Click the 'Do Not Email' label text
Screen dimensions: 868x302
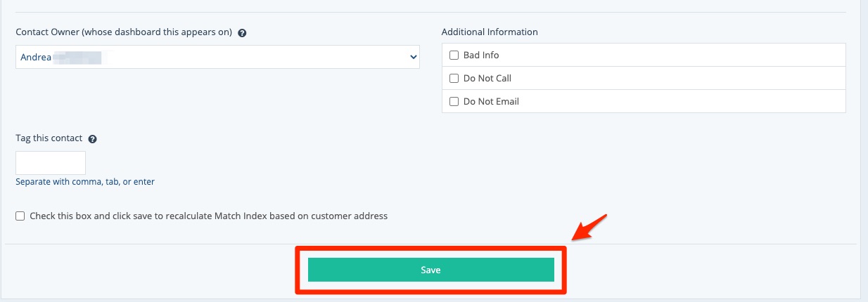(491, 102)
